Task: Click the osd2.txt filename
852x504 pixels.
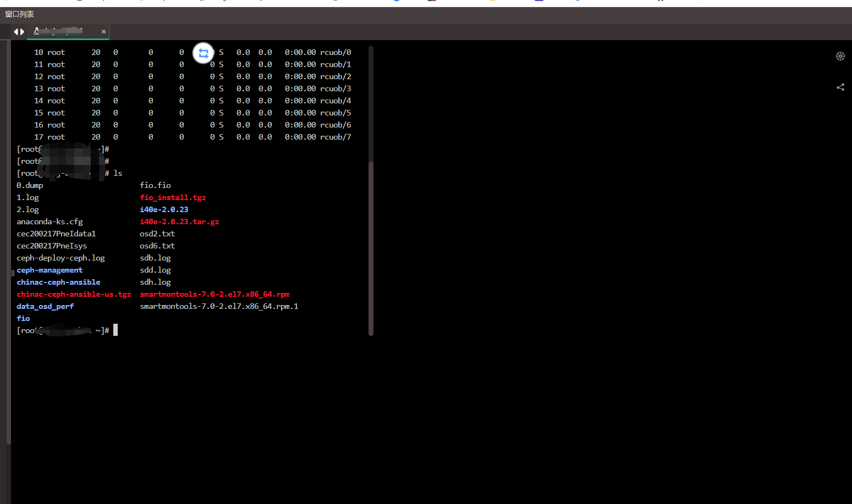Action: point(157,234)
